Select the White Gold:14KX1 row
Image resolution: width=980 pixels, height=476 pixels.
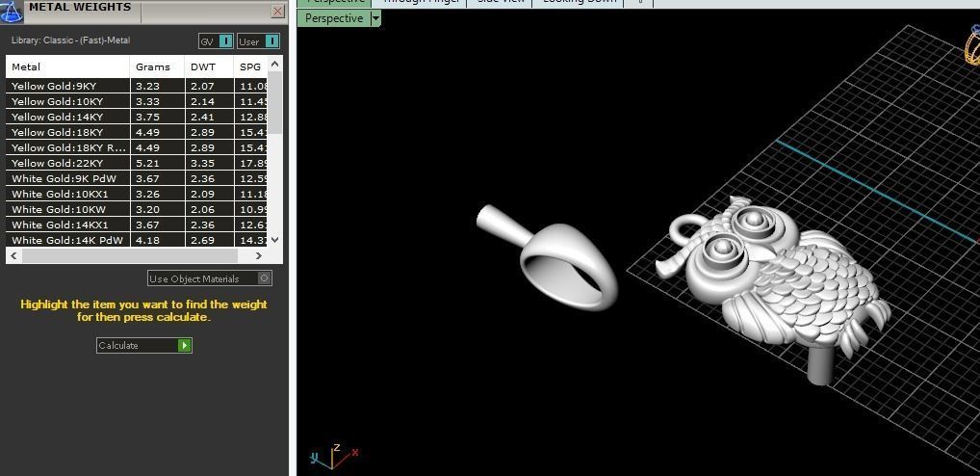(137, 225)
